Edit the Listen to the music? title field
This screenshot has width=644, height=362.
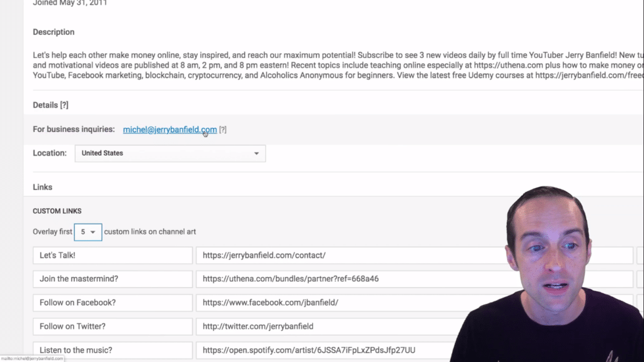click(113, 351)
